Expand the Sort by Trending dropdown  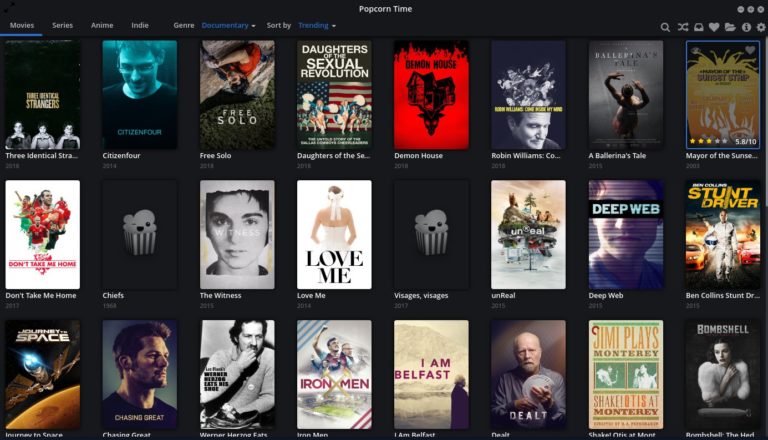[317, 25]
